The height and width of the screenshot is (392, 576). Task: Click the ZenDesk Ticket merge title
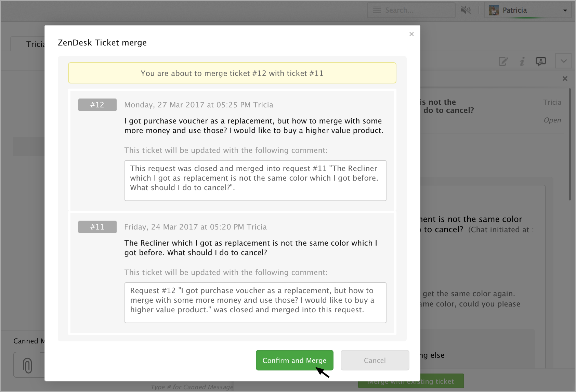click(x=102, y=43)
